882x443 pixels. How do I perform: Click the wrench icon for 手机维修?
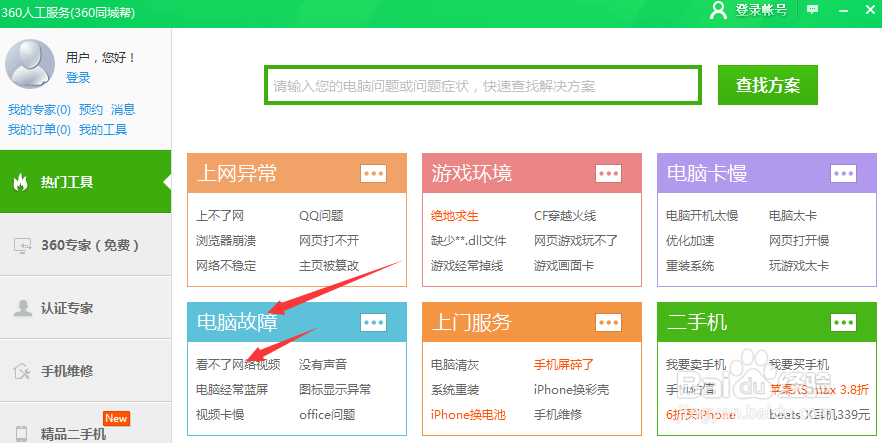pyautogui.click(x=21, y=371)
